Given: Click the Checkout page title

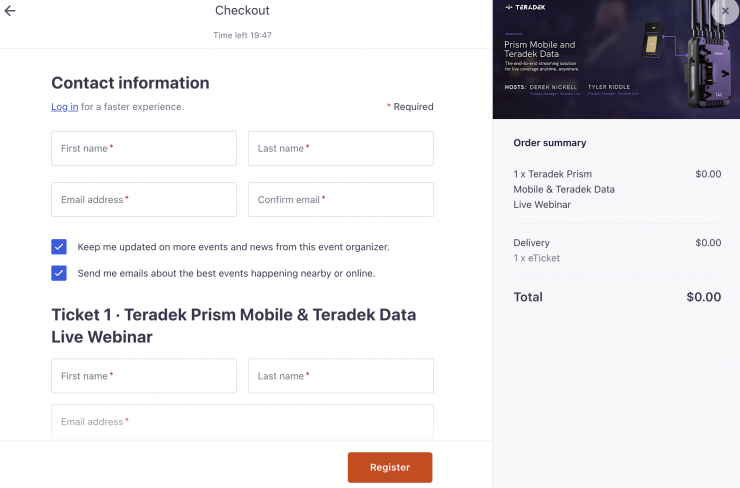Looking at the screenshot, I should click(x=242, y=11).
